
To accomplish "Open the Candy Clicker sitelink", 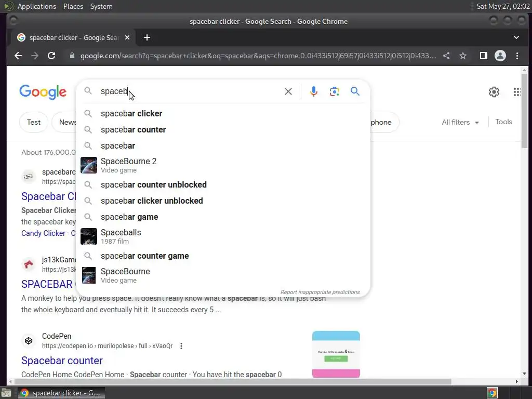I will pyautogui.click(x=43, y=233).
